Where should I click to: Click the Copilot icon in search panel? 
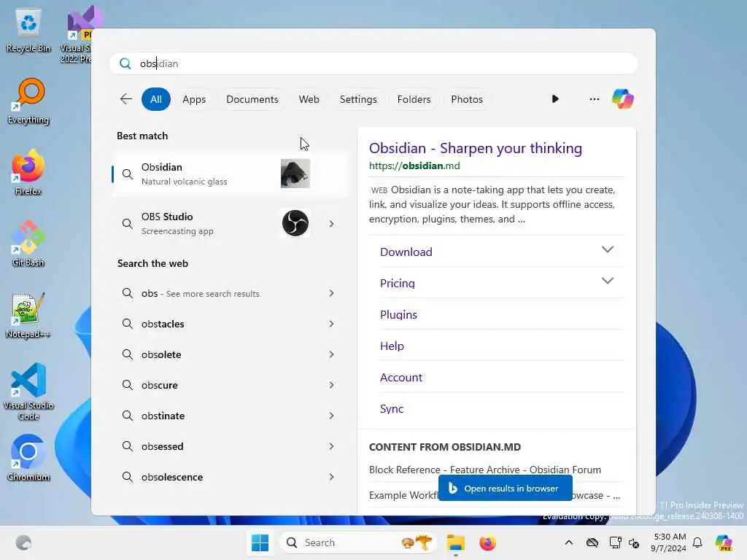(623, 99)
